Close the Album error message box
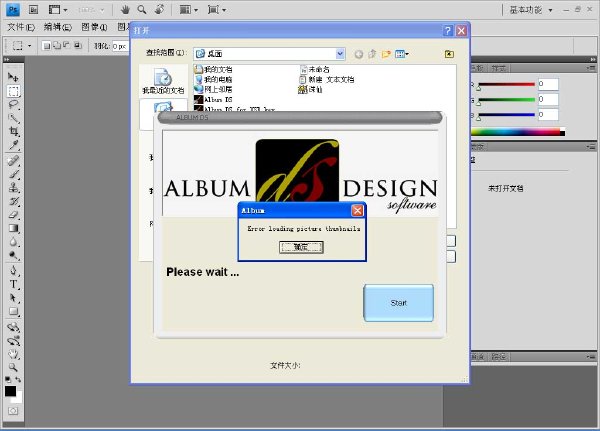The image size is (600, 431). (x=357, y=211)
